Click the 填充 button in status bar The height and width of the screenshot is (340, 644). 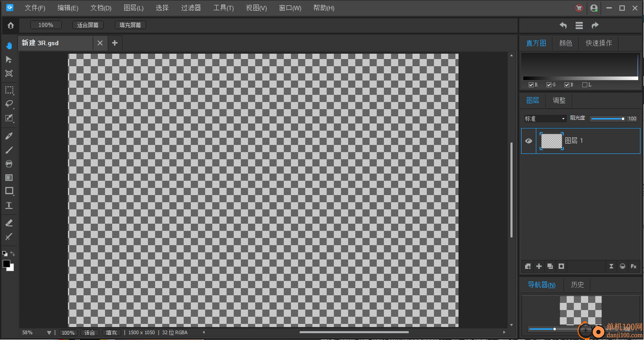(111, 333)
